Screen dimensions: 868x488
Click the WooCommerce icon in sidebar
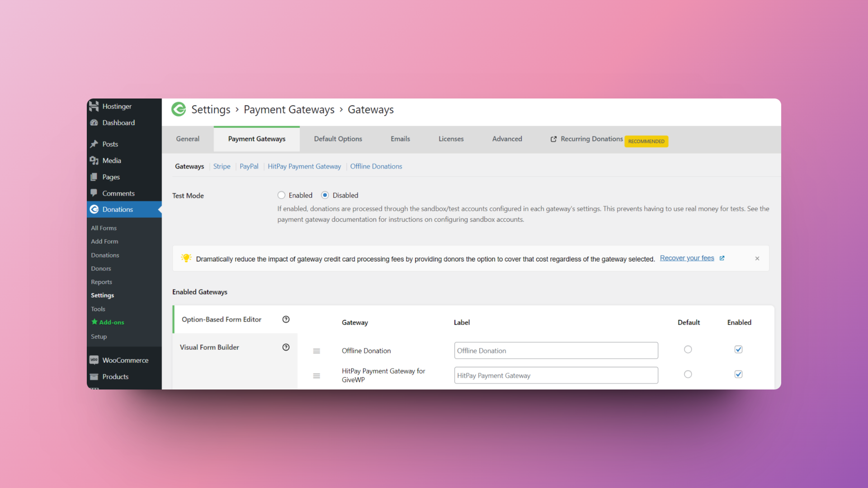(94, 360)
